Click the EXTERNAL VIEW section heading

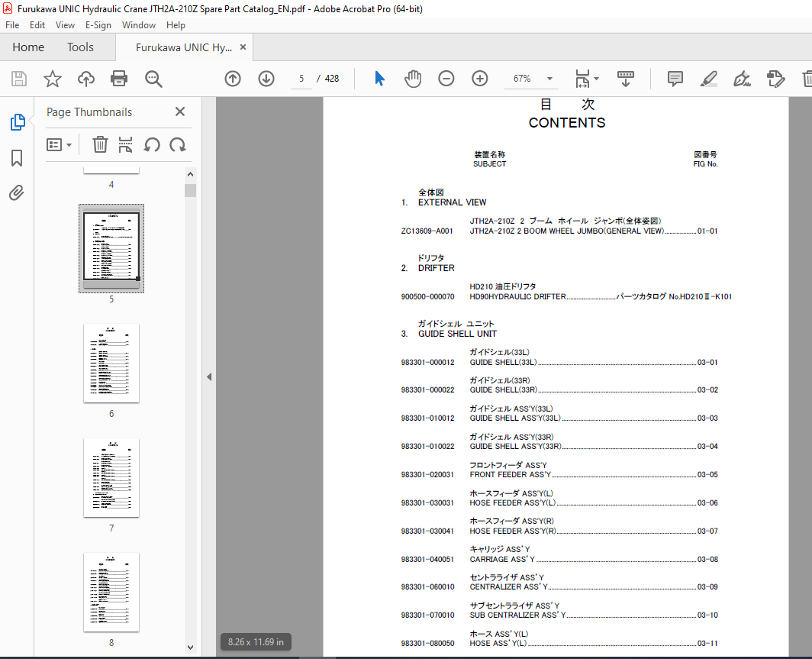coord(452,202)
